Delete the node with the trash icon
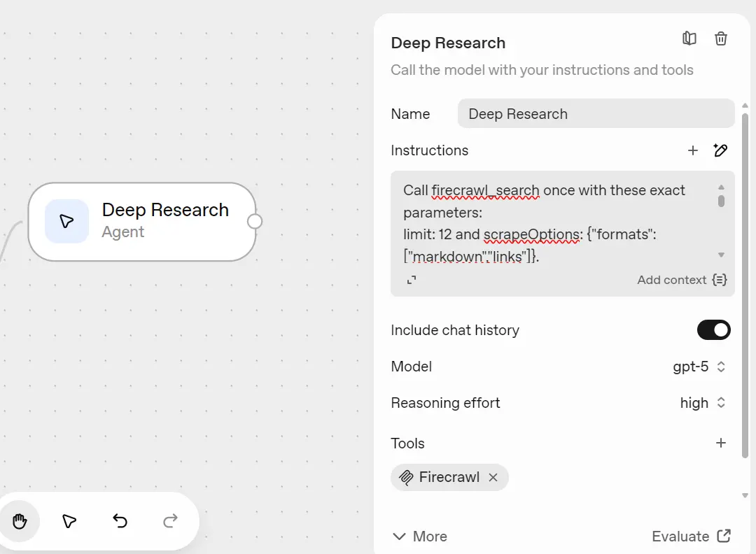The image size is (756, 554). [x=721, y=38]
